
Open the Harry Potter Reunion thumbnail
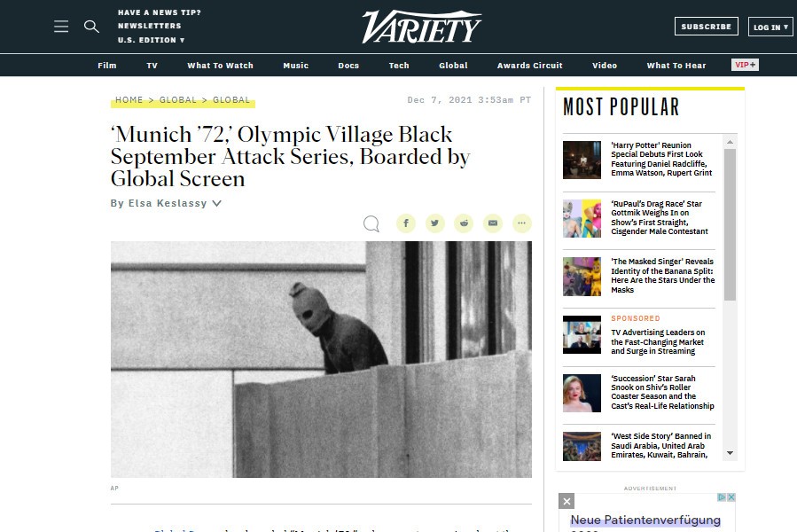tap(582, 160)
